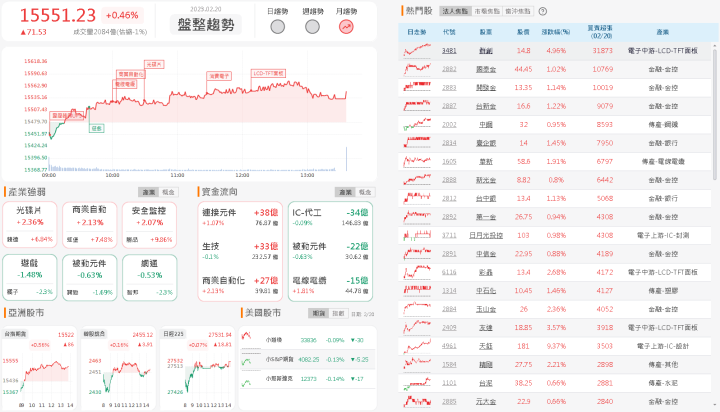Screen dimensions: 720x412
Task: Click the sparkline chart for stock 1605
Action: click(417, 161)
